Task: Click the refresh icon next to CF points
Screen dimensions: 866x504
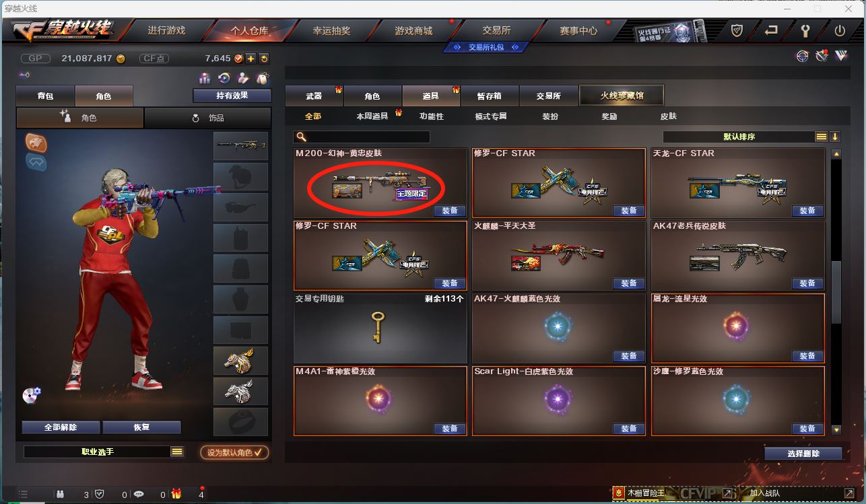Action: click(x=264, y=59)
